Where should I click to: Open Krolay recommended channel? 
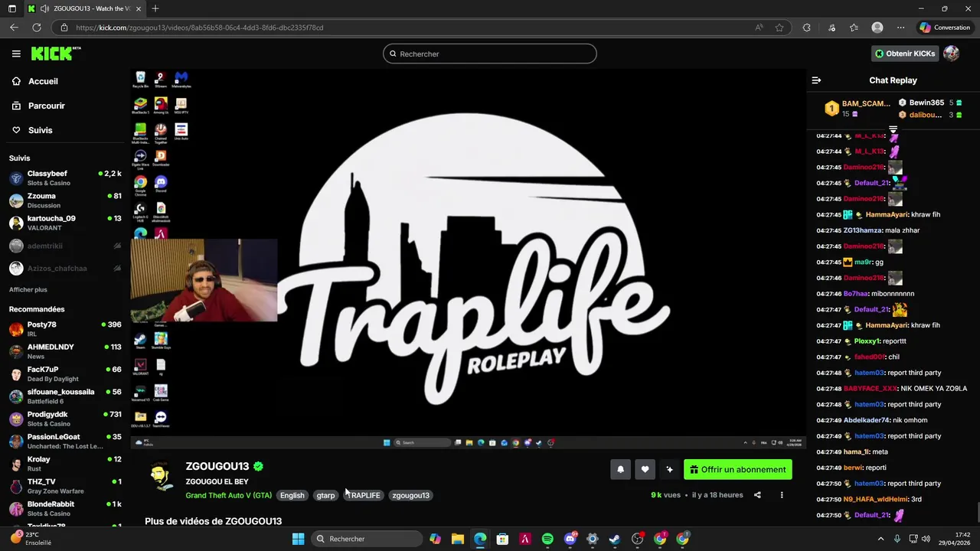point(65,464)
